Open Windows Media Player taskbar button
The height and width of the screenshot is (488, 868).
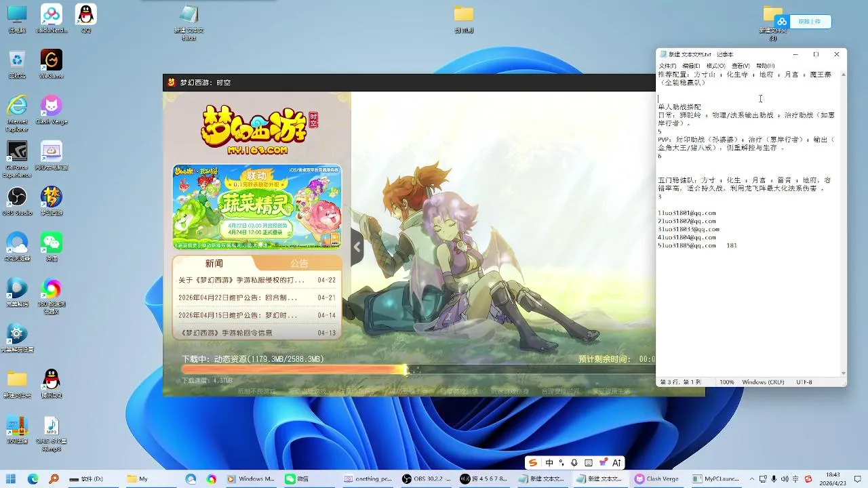click(252, 479)
